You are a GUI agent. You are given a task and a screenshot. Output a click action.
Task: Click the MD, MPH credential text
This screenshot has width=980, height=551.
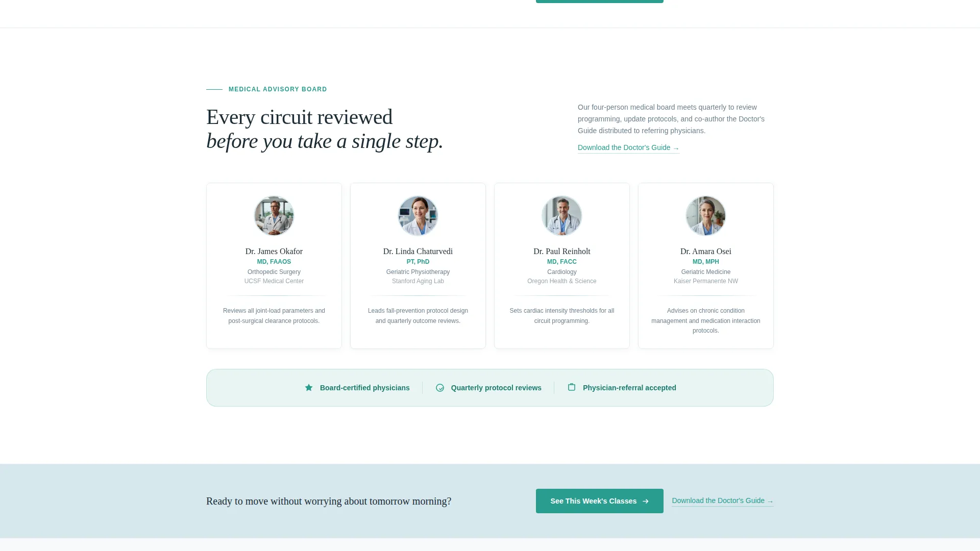tap(706, 262)
